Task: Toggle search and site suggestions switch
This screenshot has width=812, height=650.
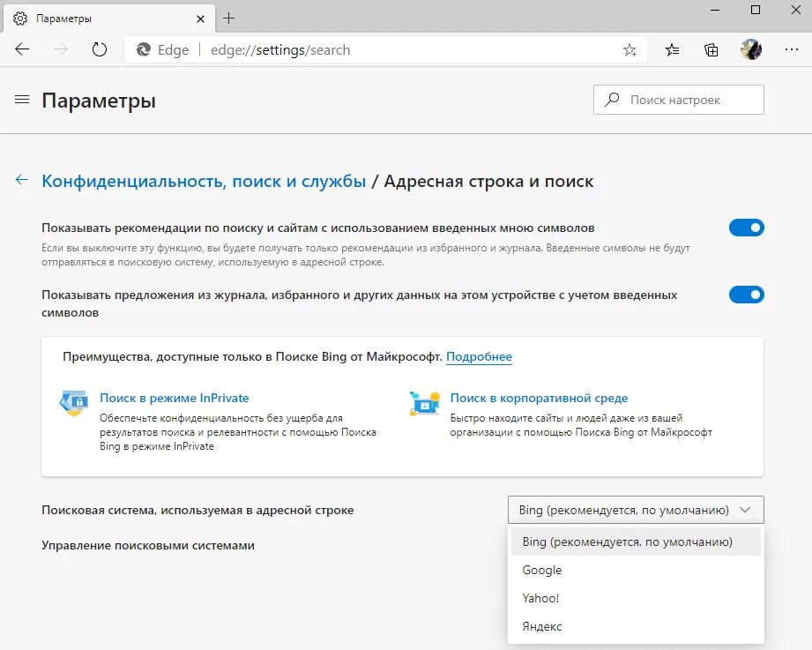Action: tap(746, 228)
